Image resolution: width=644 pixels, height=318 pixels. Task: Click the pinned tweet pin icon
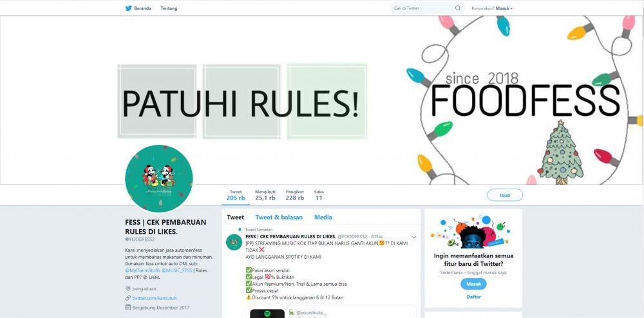[240, 230]
